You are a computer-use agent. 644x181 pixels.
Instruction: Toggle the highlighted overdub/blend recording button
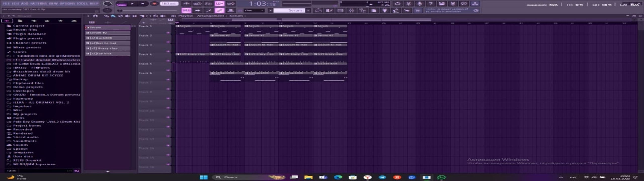tap(219, 4)
